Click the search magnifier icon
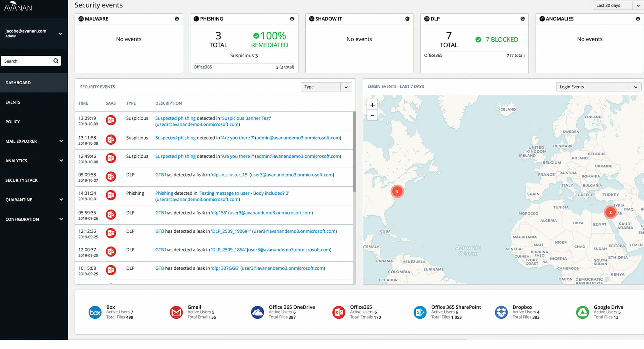This screenshot has height=349, width=644. point(56,61)
